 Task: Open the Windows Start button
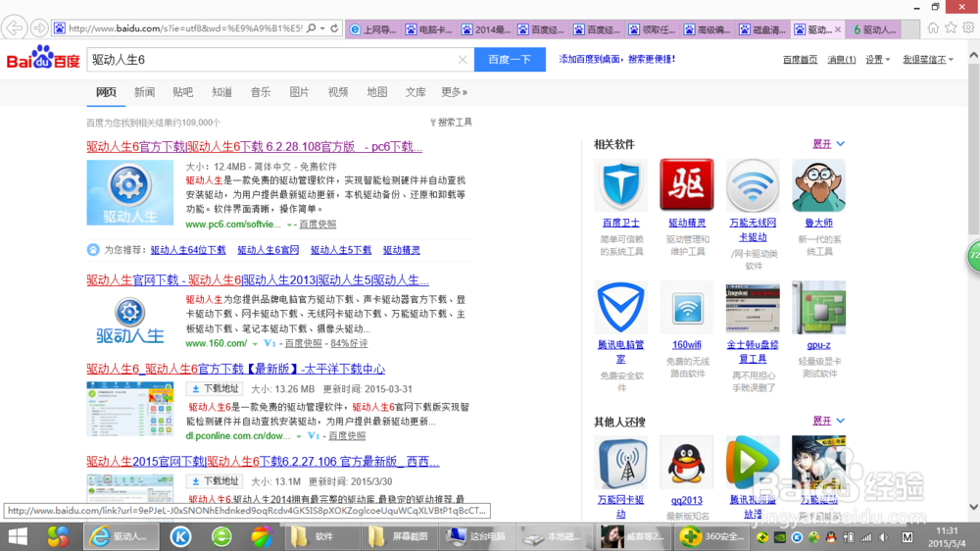[18, 536]
